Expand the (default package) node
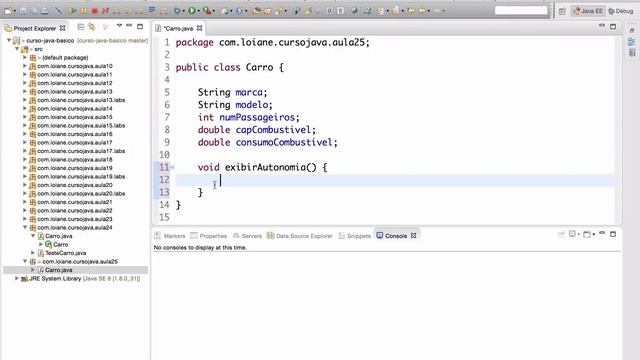The height and width of the screenshot is (360, 640). pos(25,58)
